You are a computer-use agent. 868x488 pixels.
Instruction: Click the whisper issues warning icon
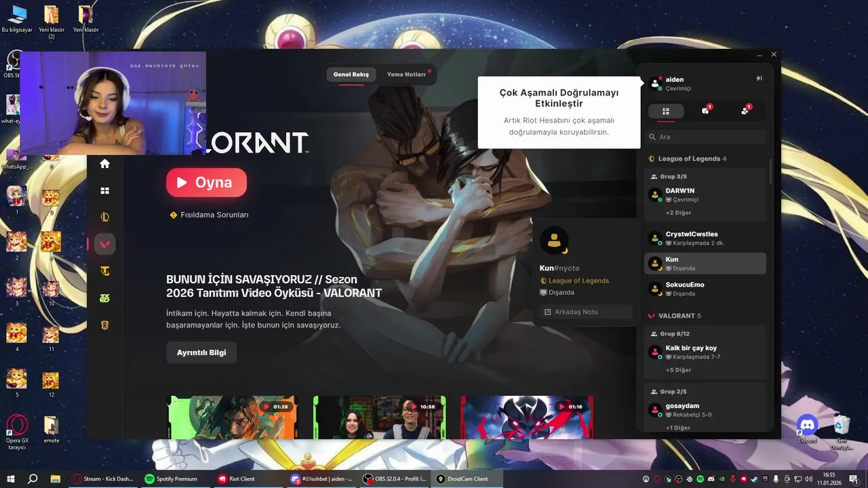tap(174, 215)
